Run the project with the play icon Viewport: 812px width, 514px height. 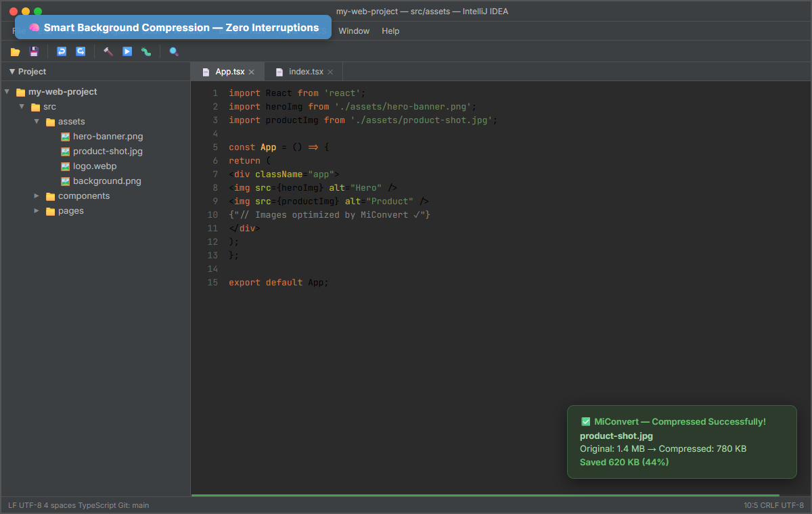pos(127,51)
